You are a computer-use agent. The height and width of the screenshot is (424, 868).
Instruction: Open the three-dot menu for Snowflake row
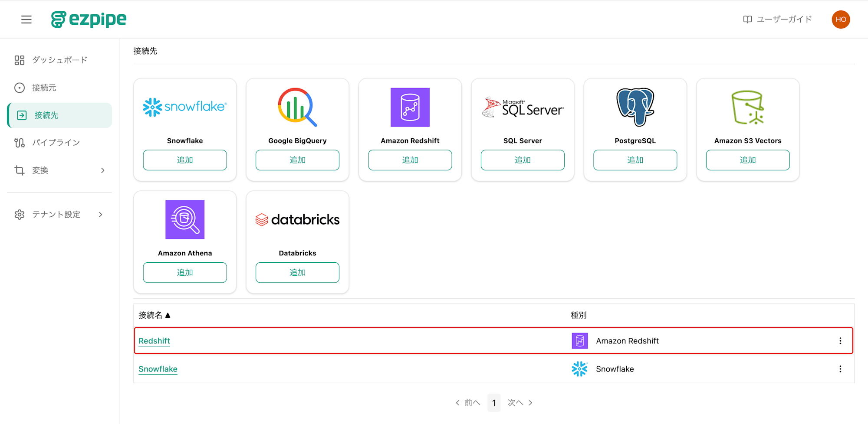(x=840, y=369)
